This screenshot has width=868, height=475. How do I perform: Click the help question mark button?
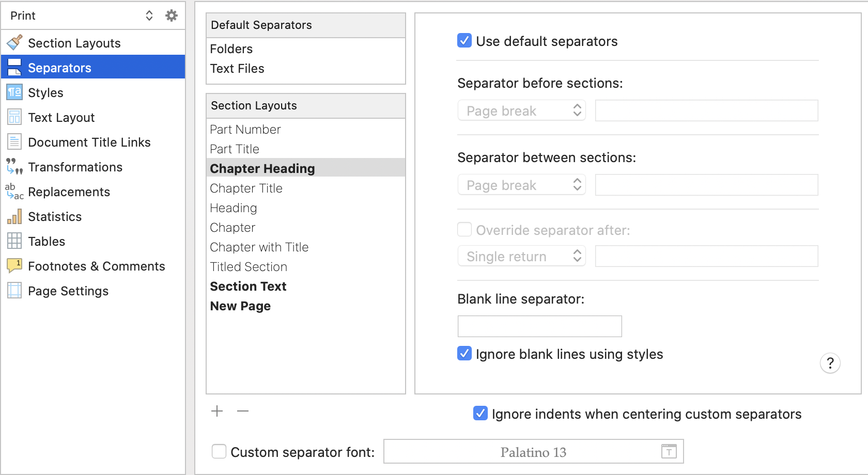(x=830, y=363)
